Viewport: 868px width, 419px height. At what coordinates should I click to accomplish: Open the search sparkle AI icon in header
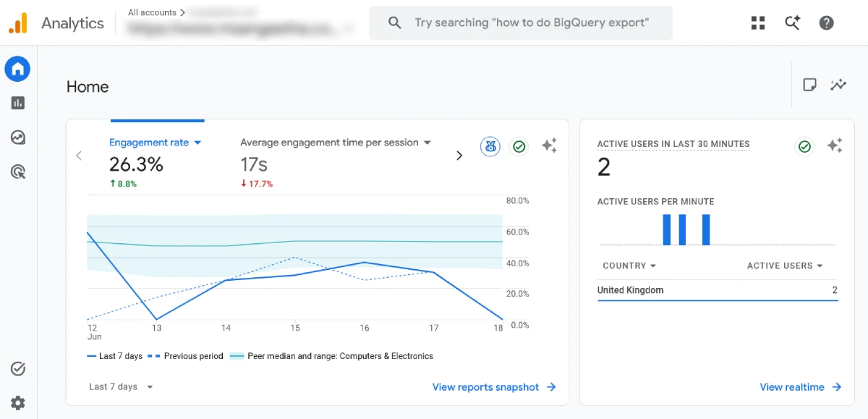click(x=793, y=22)
